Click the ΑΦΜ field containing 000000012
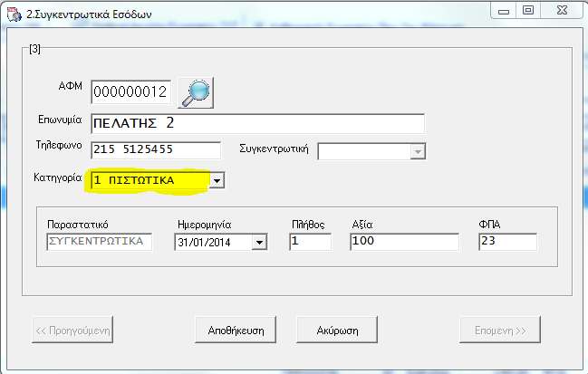 pos(130,91)
